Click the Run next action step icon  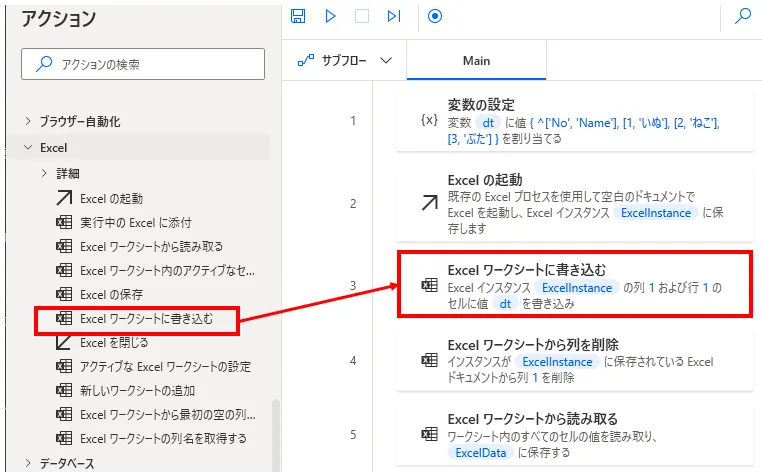pos(394,16)
